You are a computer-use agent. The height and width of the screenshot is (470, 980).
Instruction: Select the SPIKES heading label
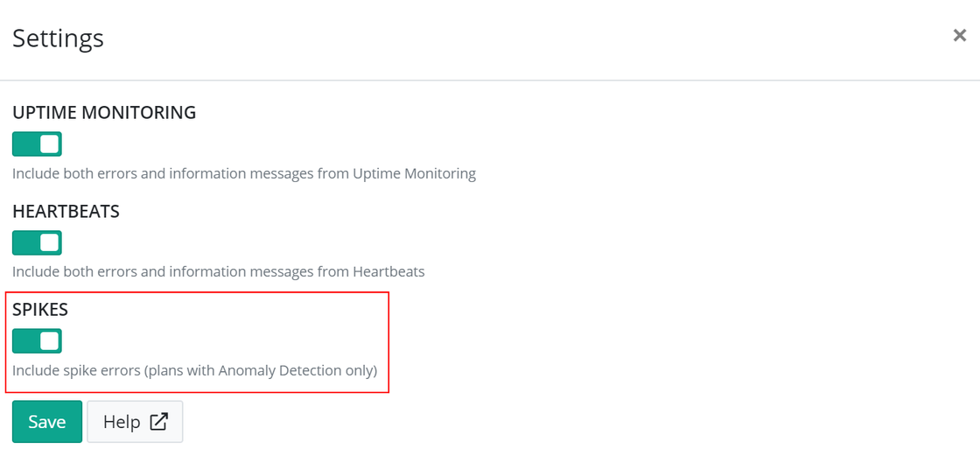[40, 309]
